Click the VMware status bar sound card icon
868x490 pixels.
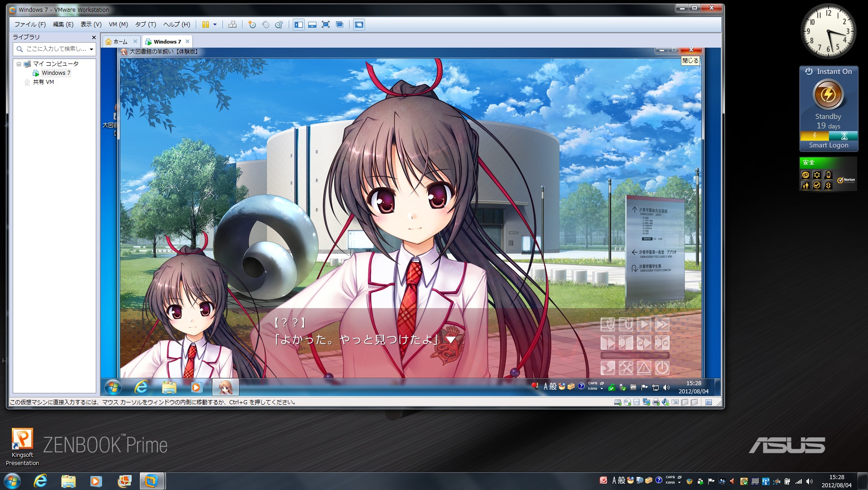[x=666, y=402]
